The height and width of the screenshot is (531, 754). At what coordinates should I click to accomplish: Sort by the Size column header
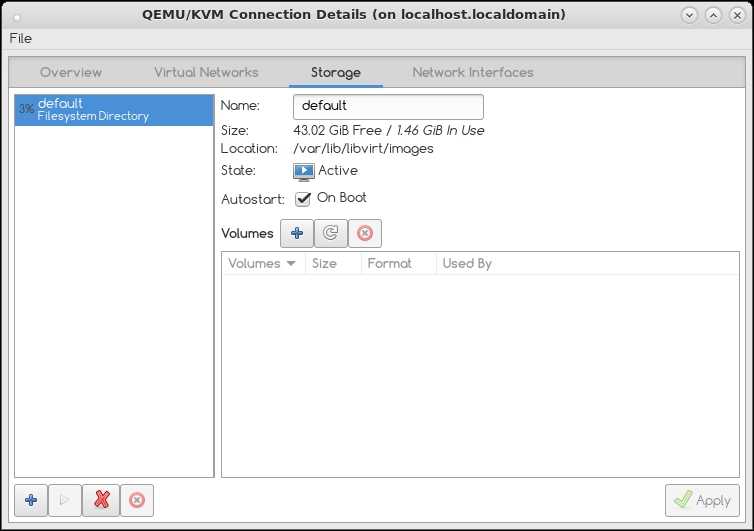333,264
